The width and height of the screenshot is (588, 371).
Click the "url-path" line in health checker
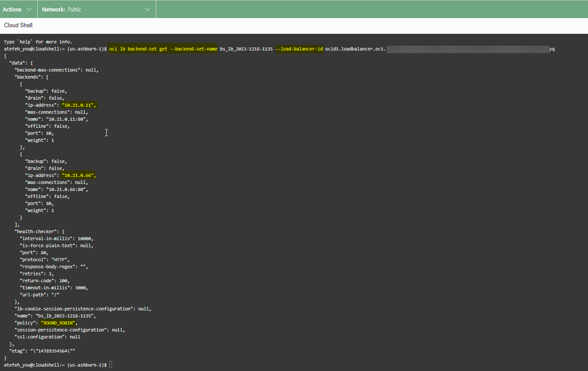pos(40,295)
